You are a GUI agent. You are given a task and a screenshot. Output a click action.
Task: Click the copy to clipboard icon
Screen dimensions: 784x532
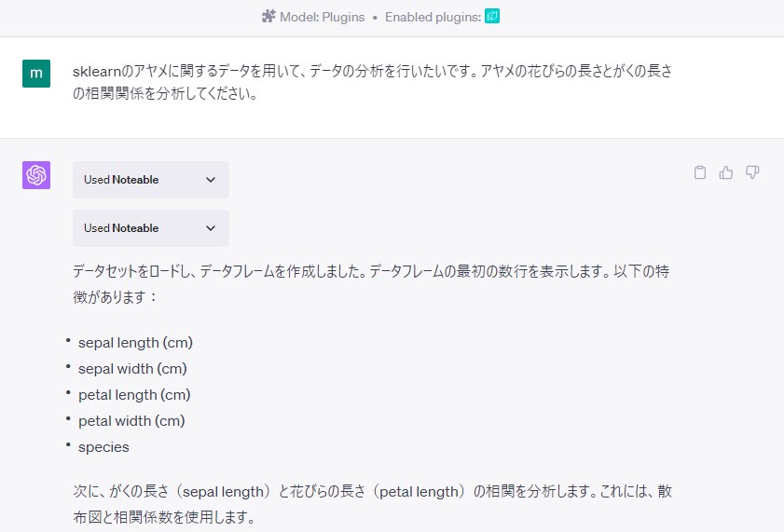click(700, 172)
